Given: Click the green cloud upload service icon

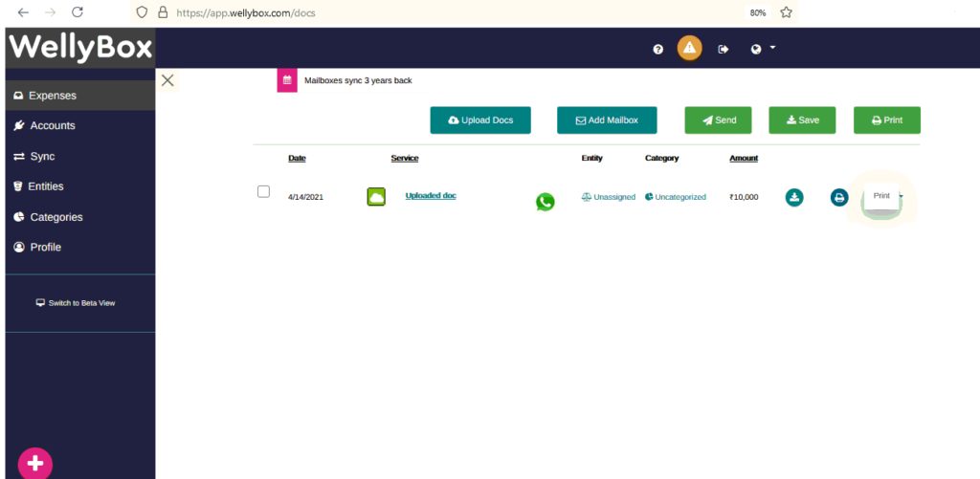Looking at the screenshot, I should (376, 197).
